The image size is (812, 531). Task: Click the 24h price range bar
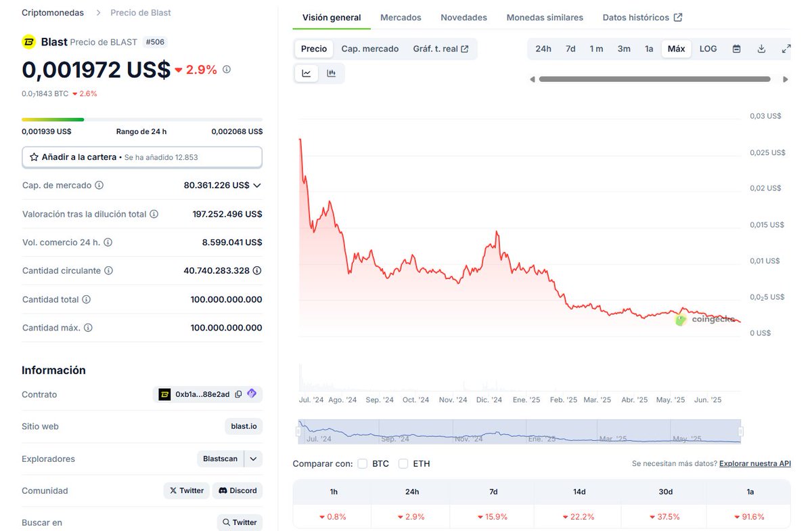[x=142, y=120]
